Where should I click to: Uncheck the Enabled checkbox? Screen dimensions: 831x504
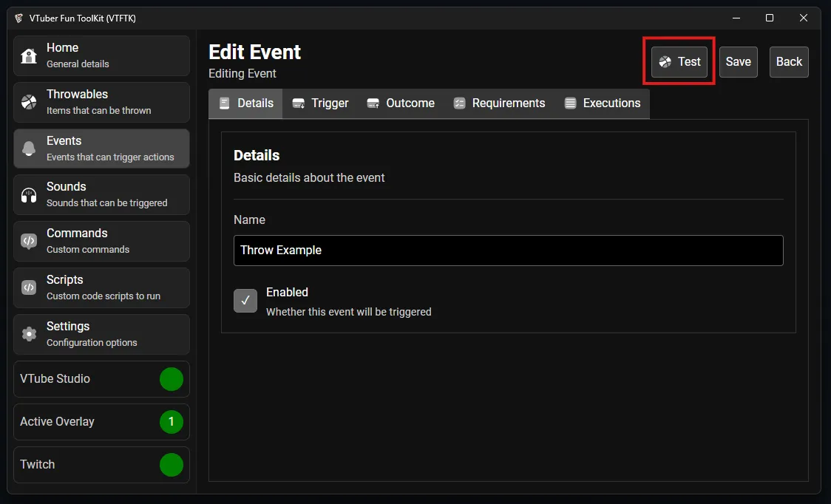tap(245, 301)
